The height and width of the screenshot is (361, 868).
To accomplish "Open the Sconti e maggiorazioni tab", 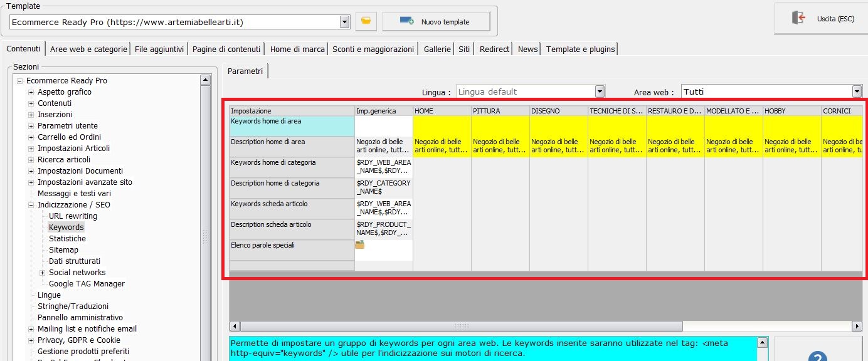I will tap(373, 49).
